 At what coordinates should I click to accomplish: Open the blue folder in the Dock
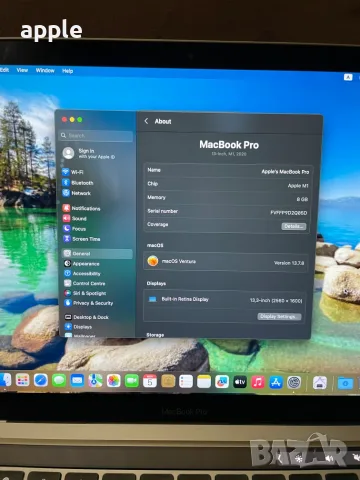(x=345, y=384)
